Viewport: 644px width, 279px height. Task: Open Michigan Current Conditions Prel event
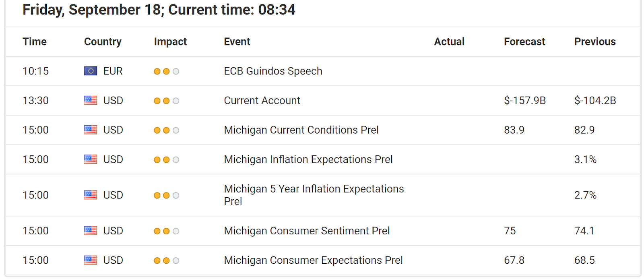pos(301,130)
